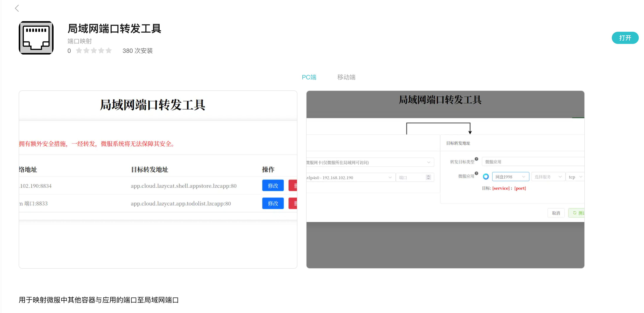Screen dimensions: 644x313
Task: Expand the 网盘1998 dropdown
Action: tap(510, 177)
